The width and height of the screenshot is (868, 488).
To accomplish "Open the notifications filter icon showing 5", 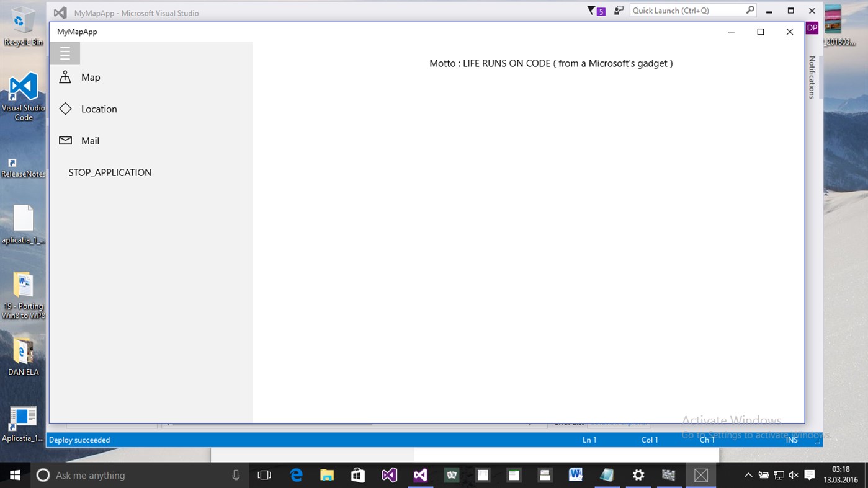I will 594,11.
